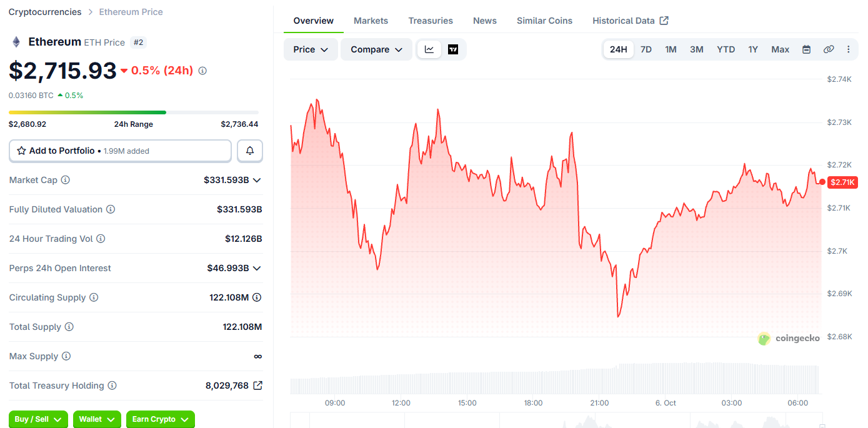Select the 7D time range
The image size is (868, 428).
(646, 49)
